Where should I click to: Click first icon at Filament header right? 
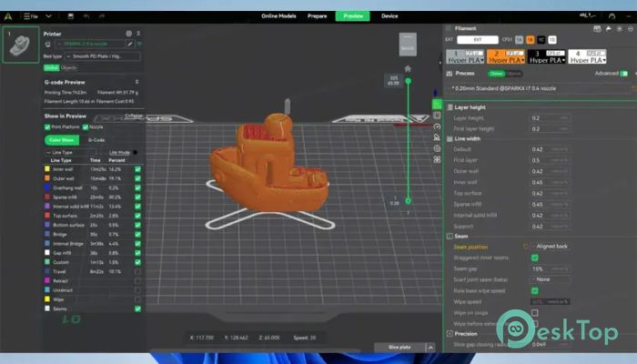click(x=597, y=28)
